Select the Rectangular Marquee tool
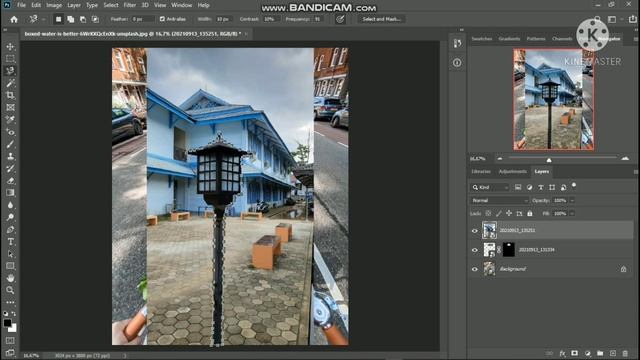Viewport: 640px width, 360px height. point(10,59)
